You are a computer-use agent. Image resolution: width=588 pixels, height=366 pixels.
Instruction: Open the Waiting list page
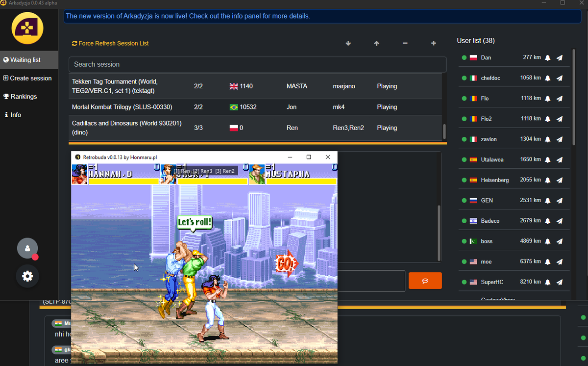click(x=29, y=60)
